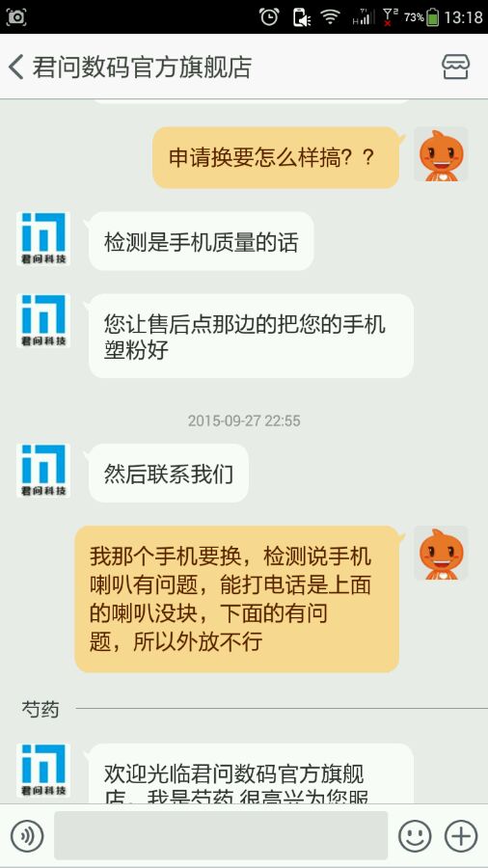
Task: Tap the message bubble 申请换要怎么样搞
Action: [x=276, y=158]
